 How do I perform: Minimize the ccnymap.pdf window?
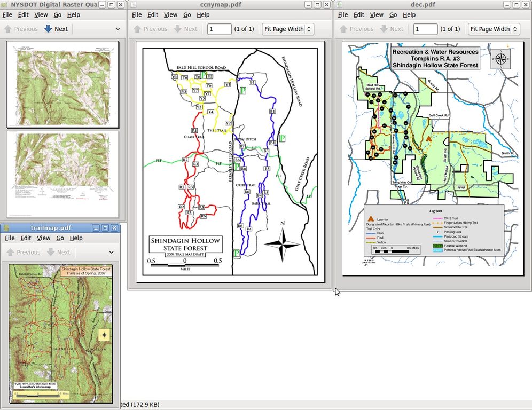(x=308, y=4)
